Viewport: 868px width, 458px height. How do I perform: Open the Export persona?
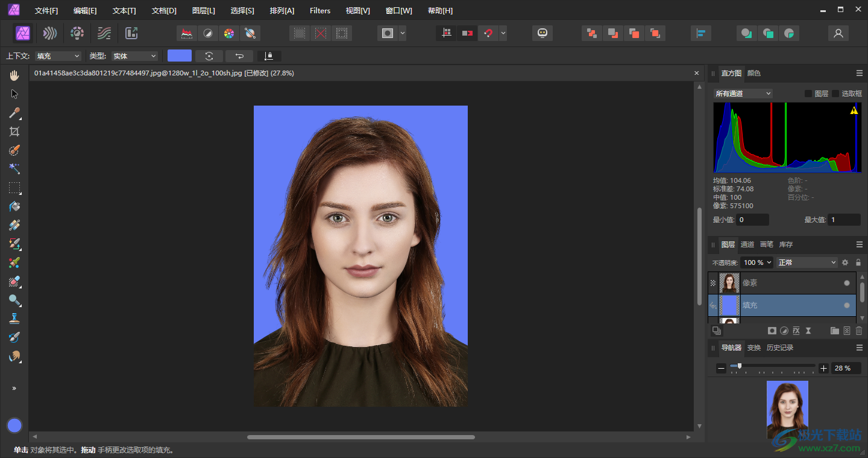pyautogui.click(x=131, y=33)
